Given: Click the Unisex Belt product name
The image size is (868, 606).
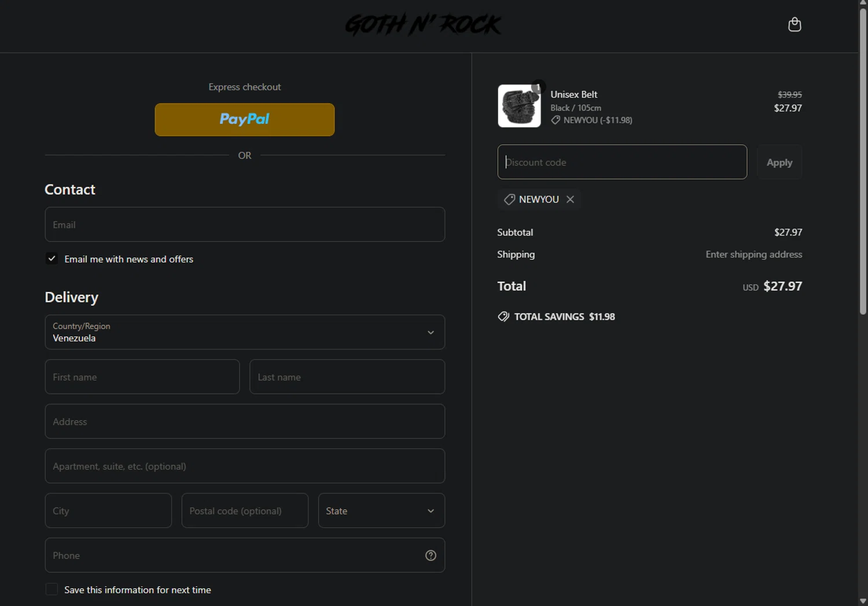Looking at the screenshot, I should 574,94.
